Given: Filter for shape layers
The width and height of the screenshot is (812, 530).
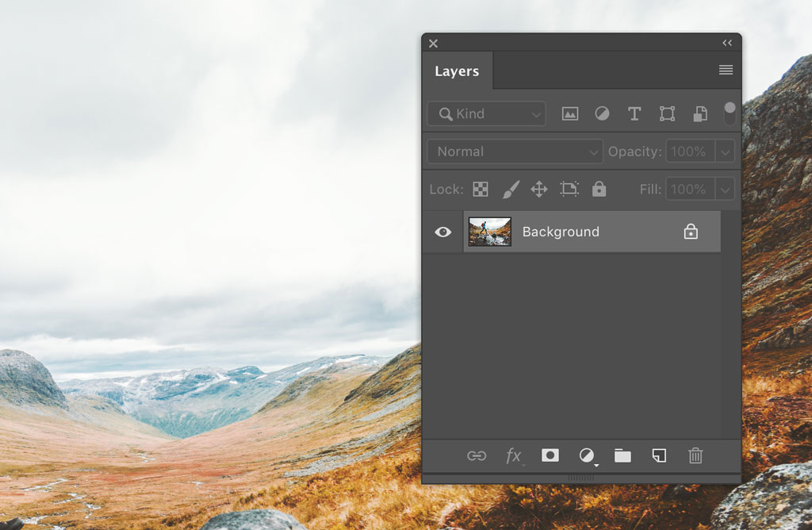Looking at the screenshot, I should [667, 113].
